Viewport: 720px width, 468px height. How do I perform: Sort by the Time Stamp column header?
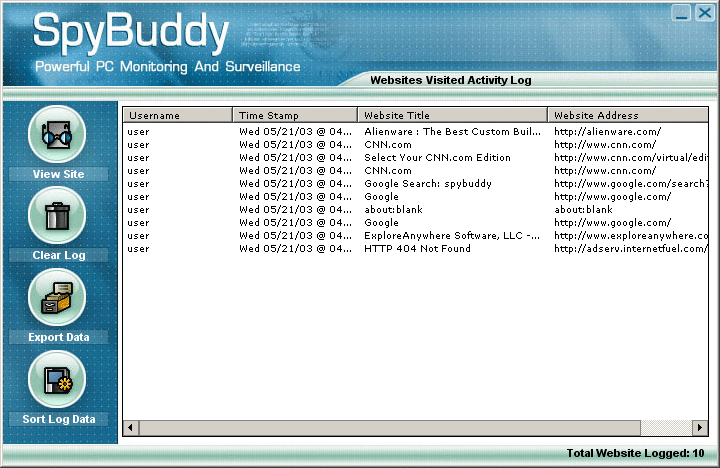(294, 115)
